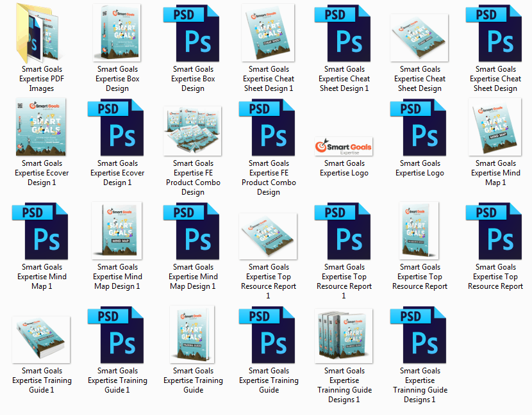The image size is (532, 415).
Task: Click the Mind Map 1 PSD file icon
Action: coord(42,231)
